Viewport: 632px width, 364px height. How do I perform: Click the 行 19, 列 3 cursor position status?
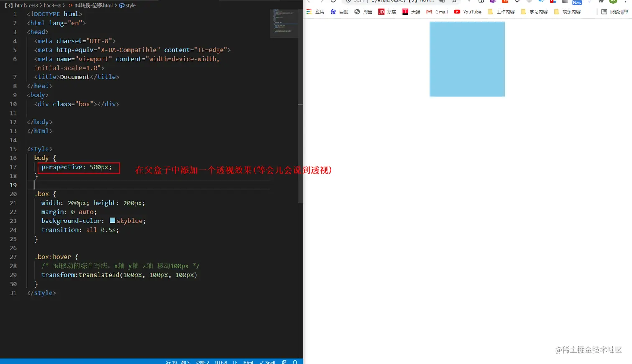click(178, 362)
